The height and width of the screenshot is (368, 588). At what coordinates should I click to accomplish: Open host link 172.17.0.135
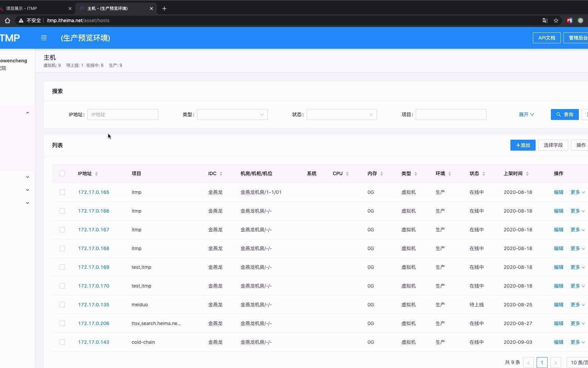click(94, 305)
